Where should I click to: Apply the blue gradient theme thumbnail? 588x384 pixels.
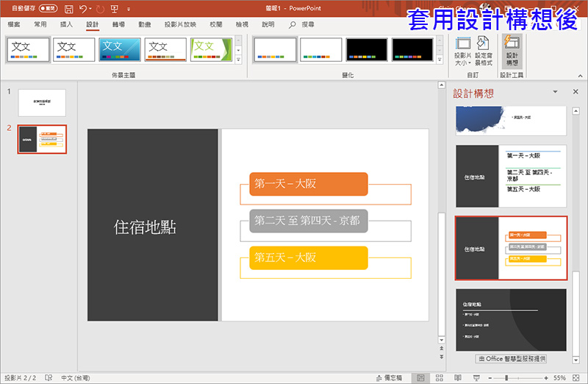[120, 49]
